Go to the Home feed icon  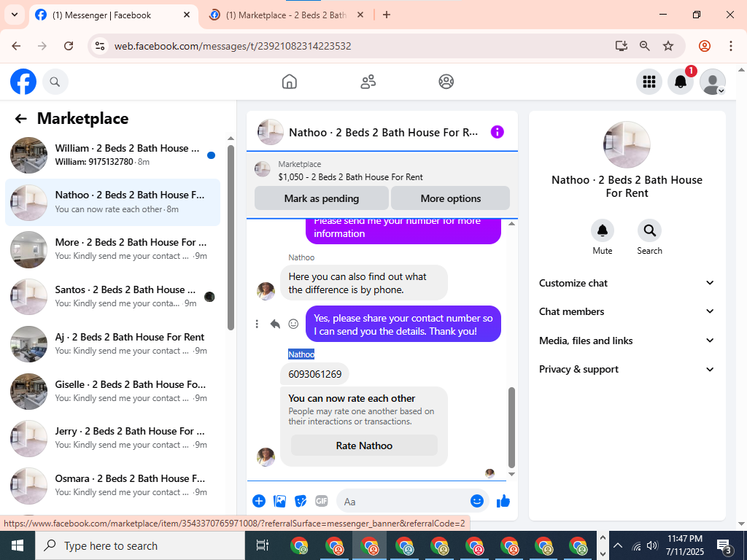(289, 82)
